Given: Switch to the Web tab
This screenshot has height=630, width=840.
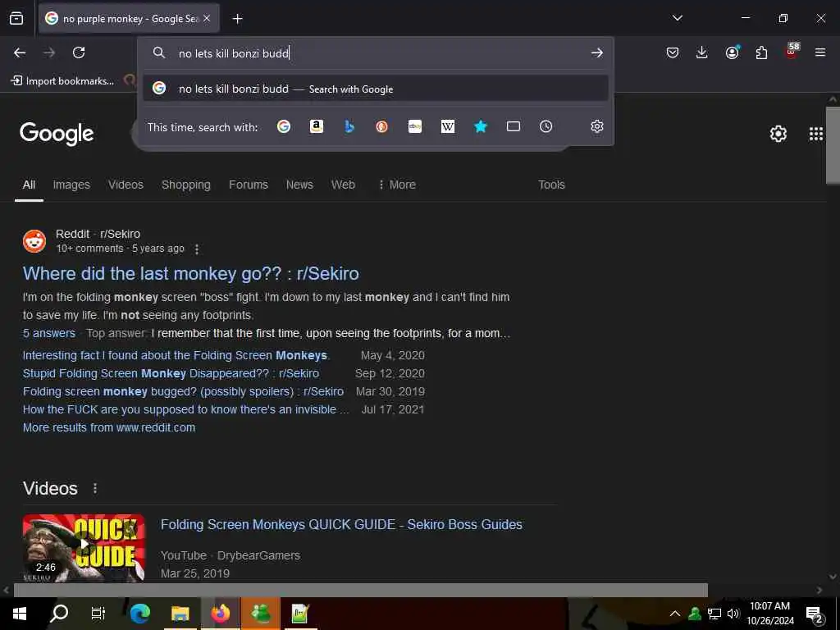Looking at the screenshot, I should (343, 185).
